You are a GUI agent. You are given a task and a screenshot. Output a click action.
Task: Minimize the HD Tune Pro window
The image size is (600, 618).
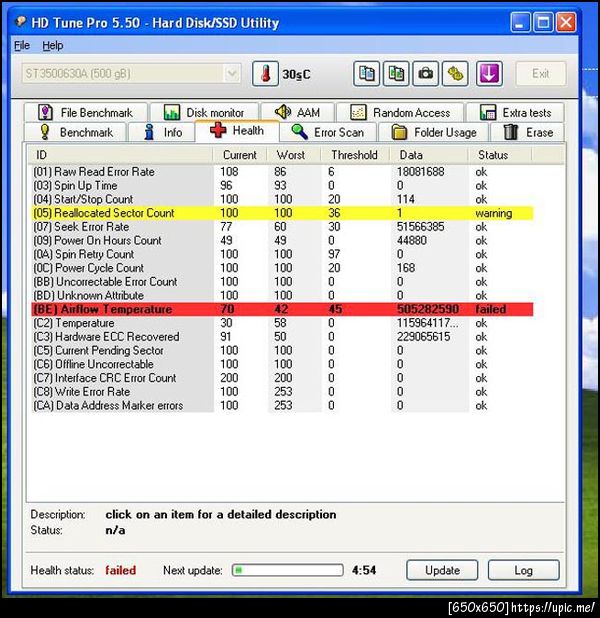(x=520, y=22)
